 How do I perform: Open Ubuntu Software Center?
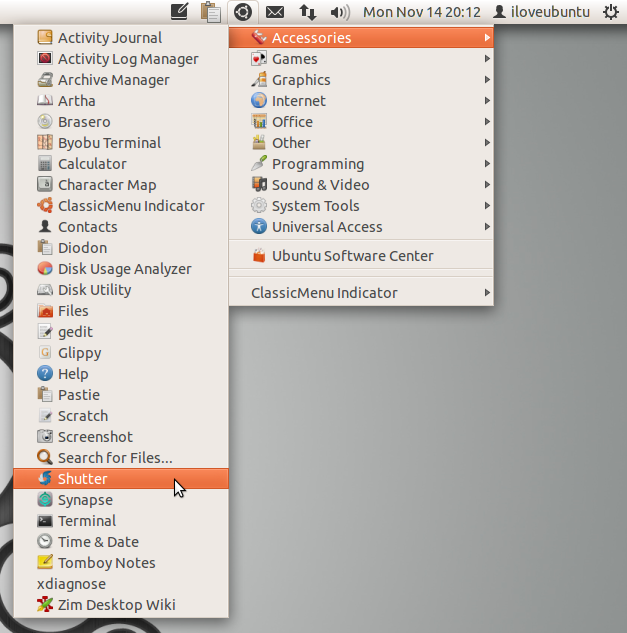tap(361, 256)
